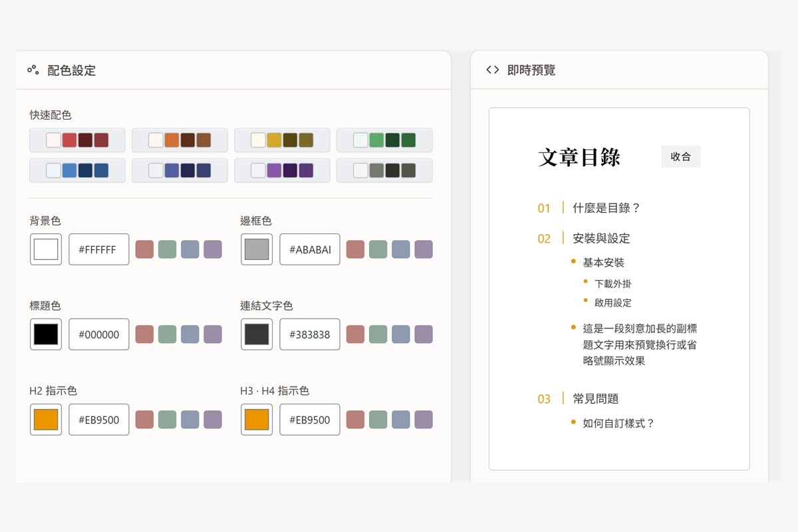The image size is (798, 532).
Task: Pick the rose swatch for H3 · H4 指示色
Action: (x=355, y=420)
